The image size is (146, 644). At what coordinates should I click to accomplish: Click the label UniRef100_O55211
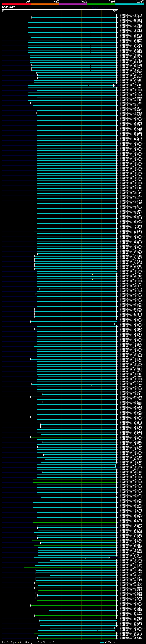coord(131,140)
